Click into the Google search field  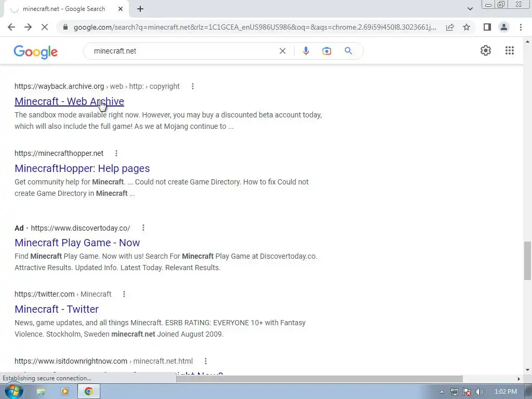coord(183,51)
